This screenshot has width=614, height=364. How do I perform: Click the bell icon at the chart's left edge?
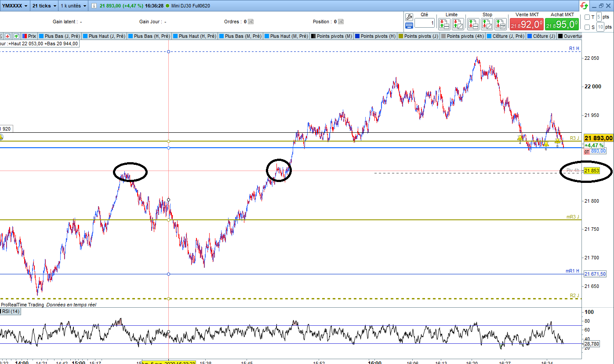tap(1, 137)
